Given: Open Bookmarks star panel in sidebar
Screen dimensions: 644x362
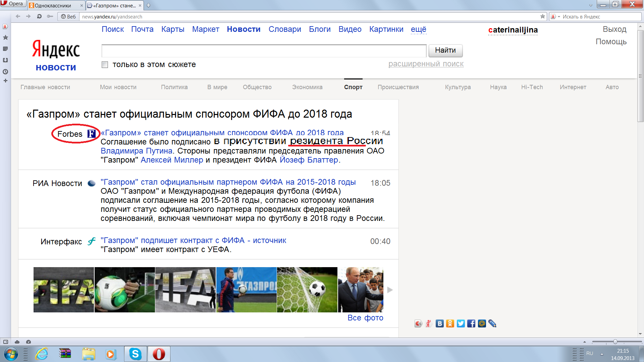Looking at the screenshot, I should (x=5, y=38).
